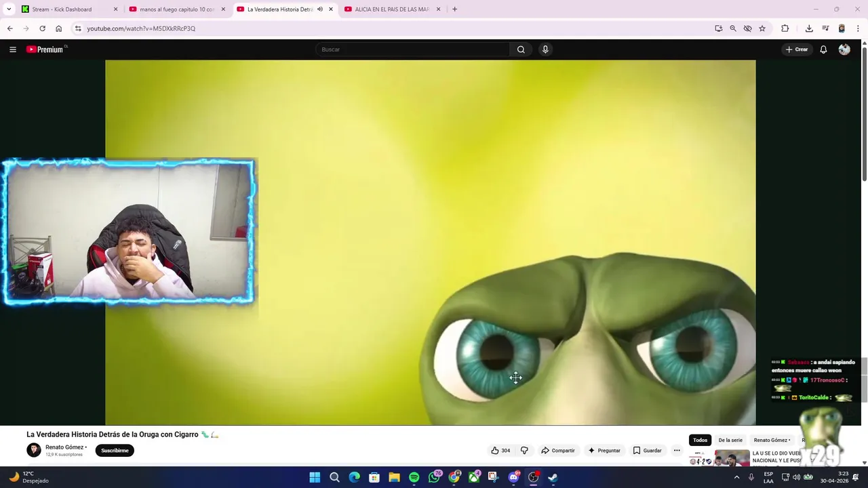Reload the current page
This screenshot has width=868, height=488.
[42, 28]
